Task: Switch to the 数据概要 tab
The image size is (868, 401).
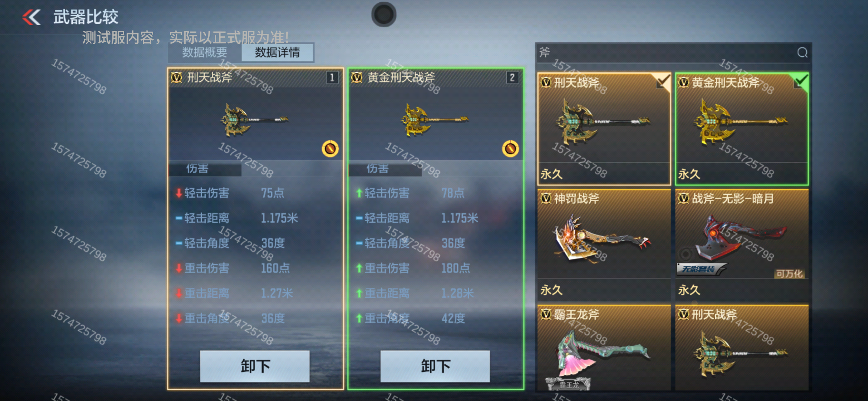Action: tap(204, 53)
